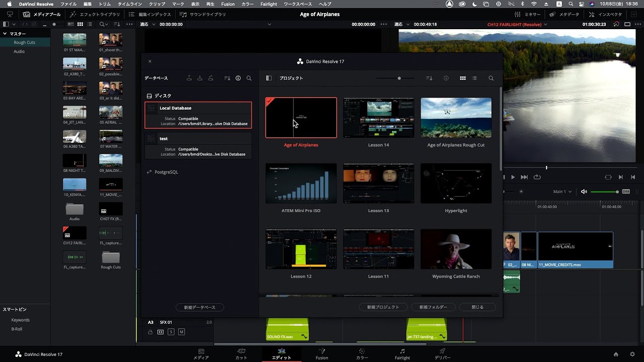The width and height of the screenshot is (644, 362).
Task: Lock the A3 SFX track
Action: (x=150, y=332)
